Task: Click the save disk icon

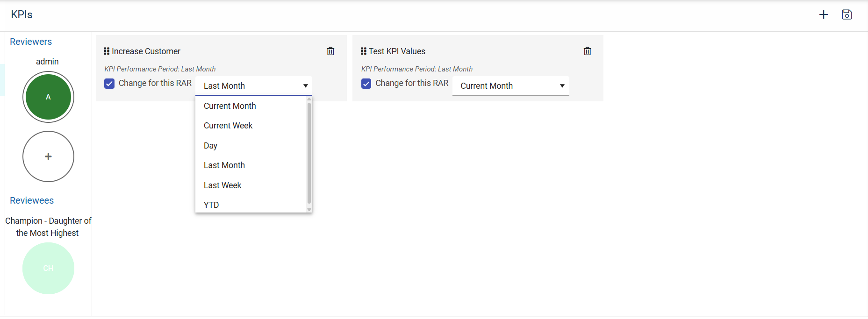Action: coord(847,15)
